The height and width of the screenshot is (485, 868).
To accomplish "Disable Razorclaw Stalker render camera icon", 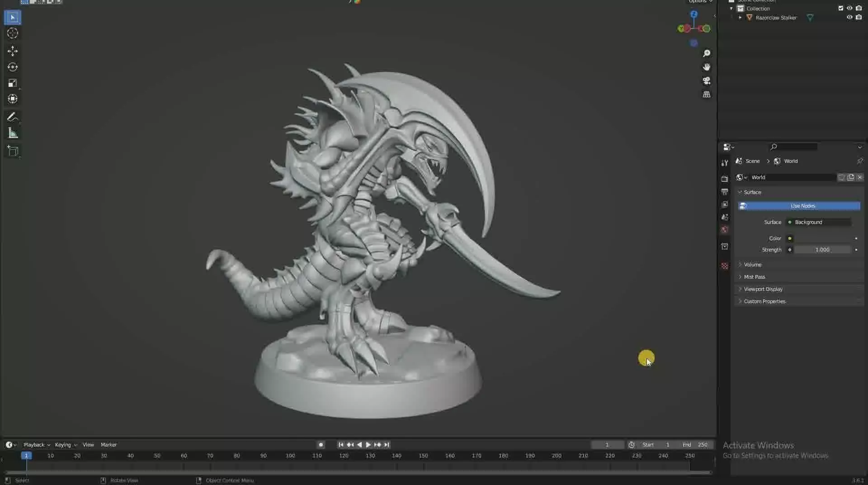I will point(859,18).
